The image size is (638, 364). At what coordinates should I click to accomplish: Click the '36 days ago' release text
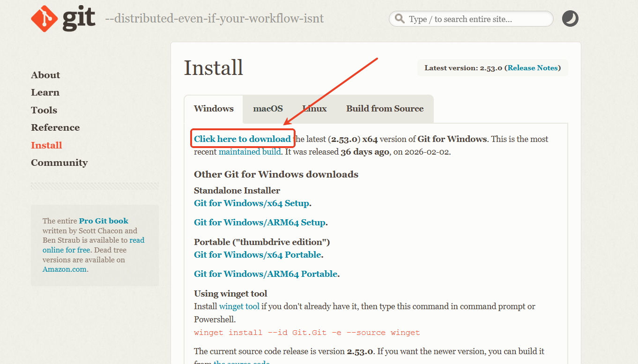point(365,152)
